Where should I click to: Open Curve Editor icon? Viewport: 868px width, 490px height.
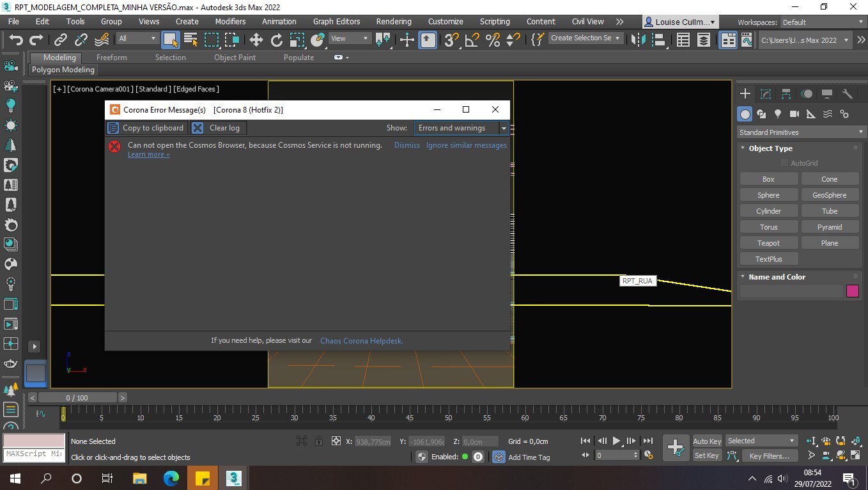[x=747, y=40]
